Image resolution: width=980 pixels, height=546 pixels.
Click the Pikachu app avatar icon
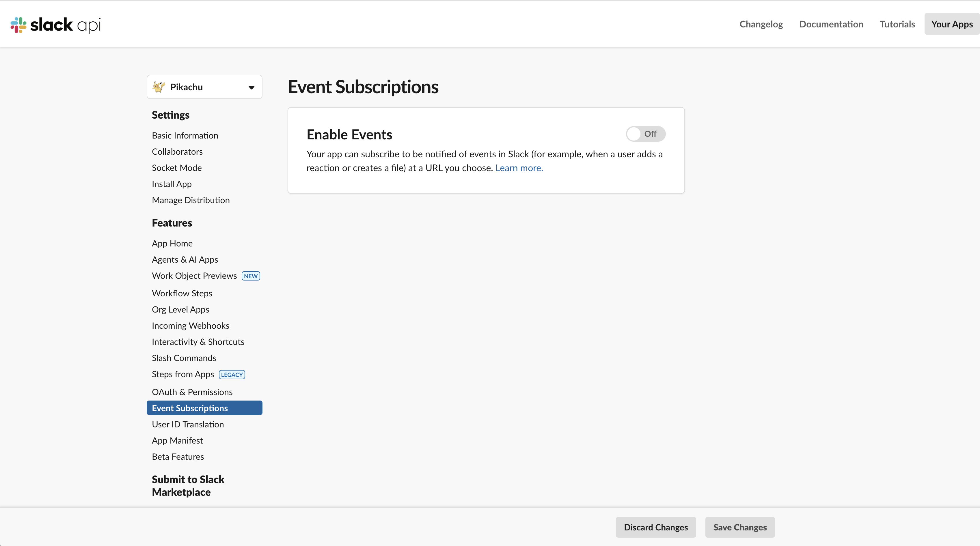coord(159,87)
